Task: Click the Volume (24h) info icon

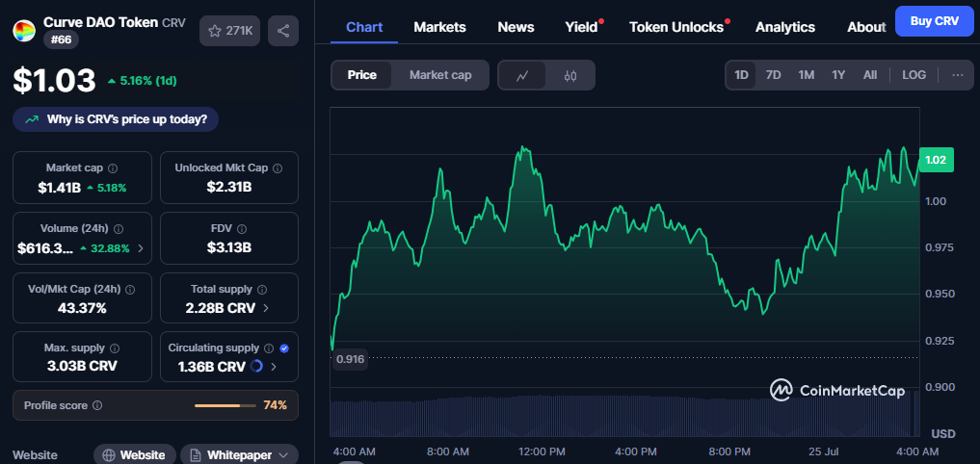Action: coord(119,228)
